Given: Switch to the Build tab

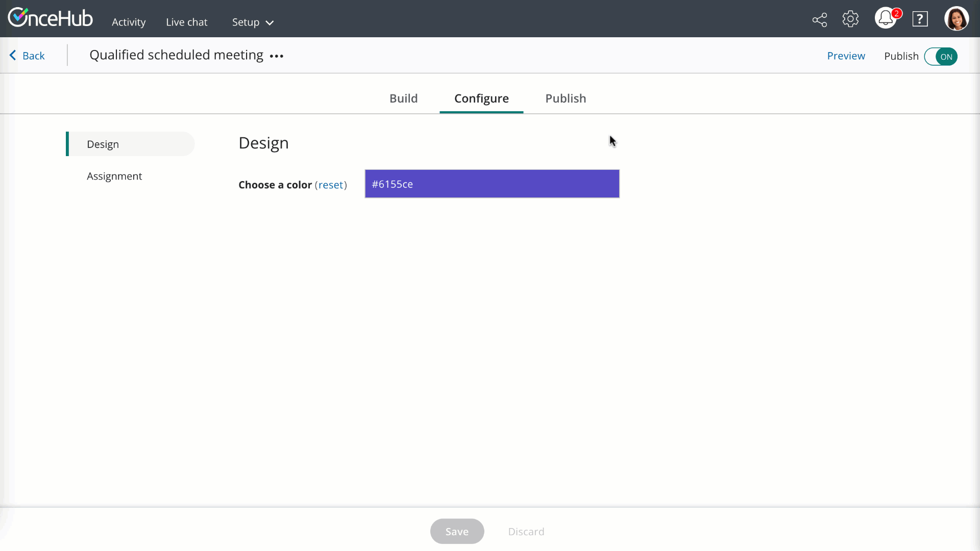Looking at the screenshot, I should point(403,98).
